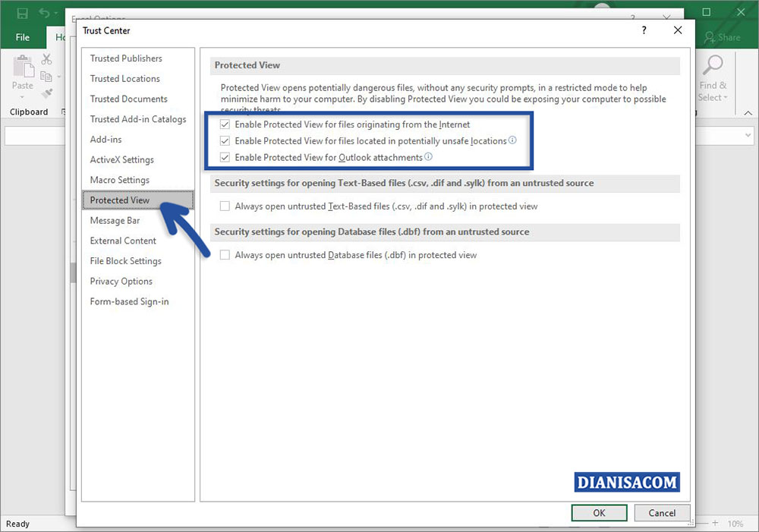Check always open untrusted Text-Based files
The image size is (759, 532).
click(225, 206)
